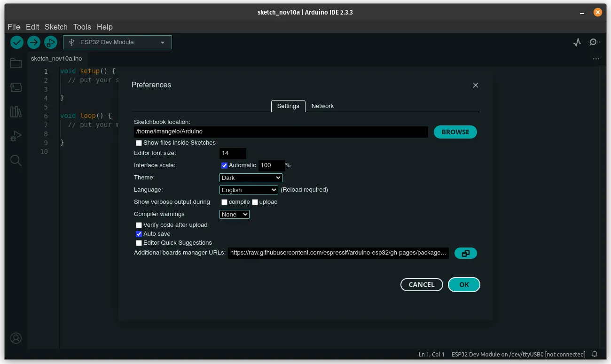
Task: Open the Serial Plotter icon
Action: coord(577,42)
